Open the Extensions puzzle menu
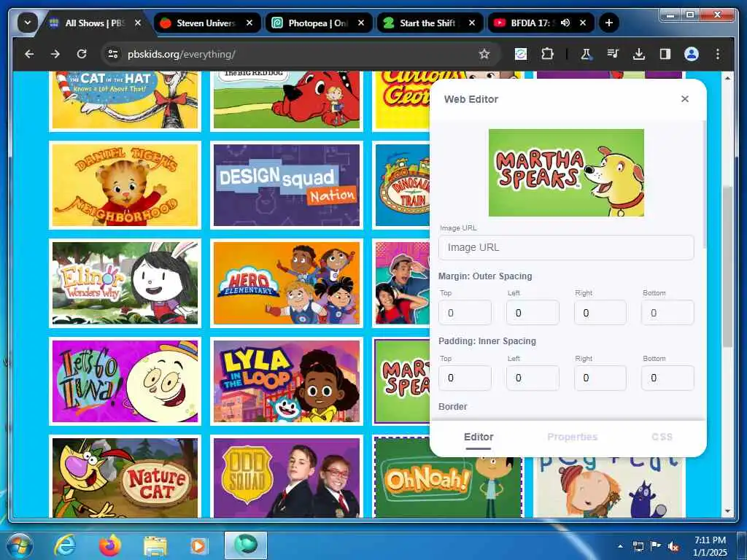 [547, 54]
